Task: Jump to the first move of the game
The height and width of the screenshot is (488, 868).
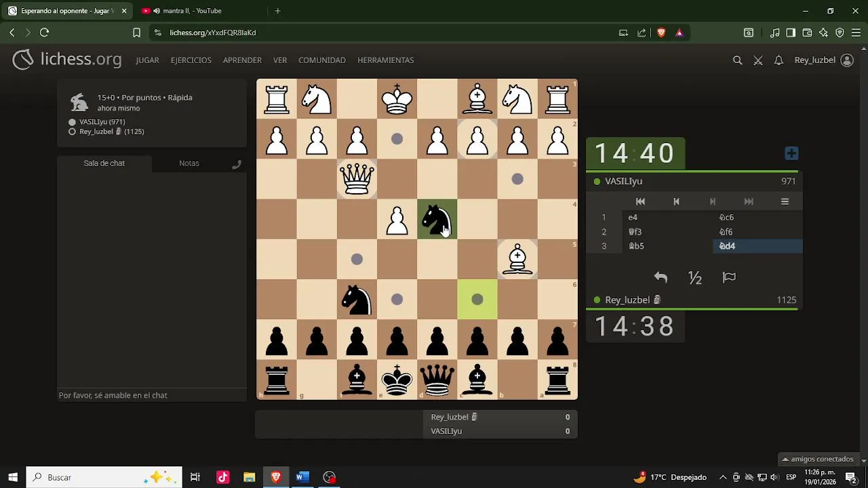Action: tap(640, 201)
